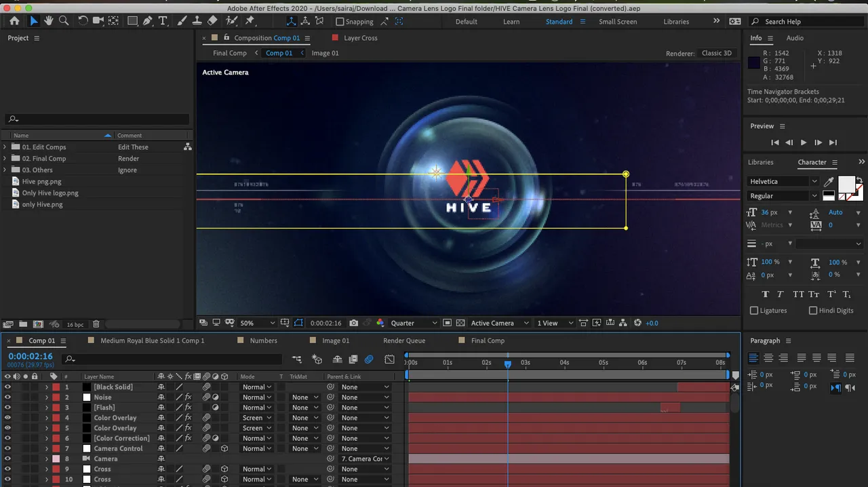Click the white fill color swatch

(x=846, y=184)
